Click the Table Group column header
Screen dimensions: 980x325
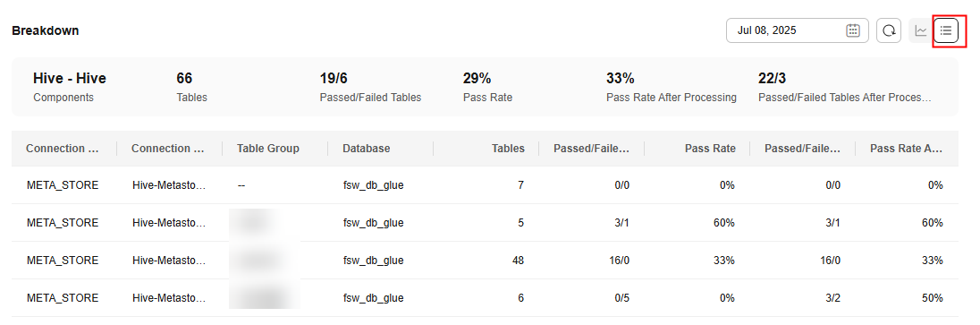click(268, 149)
